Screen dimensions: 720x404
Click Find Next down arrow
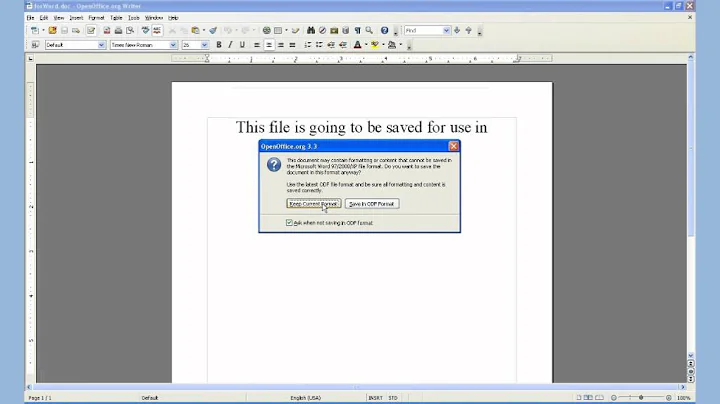point(457,30)
